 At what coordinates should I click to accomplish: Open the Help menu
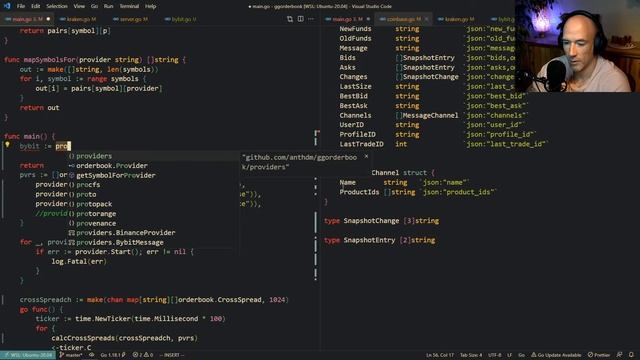(x=151, y=6)
